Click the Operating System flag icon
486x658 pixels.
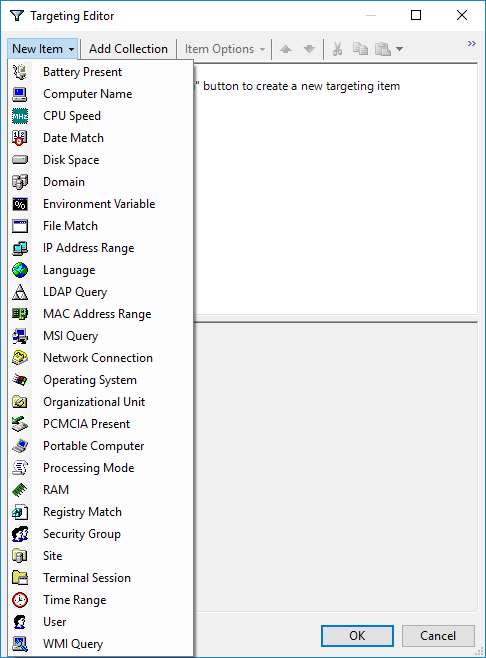point(20,380)
